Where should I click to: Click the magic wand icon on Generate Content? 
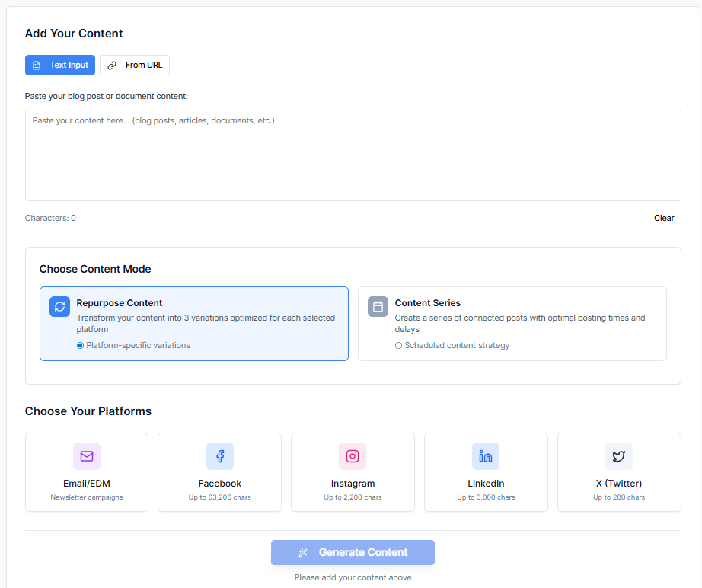coord(303,553)
